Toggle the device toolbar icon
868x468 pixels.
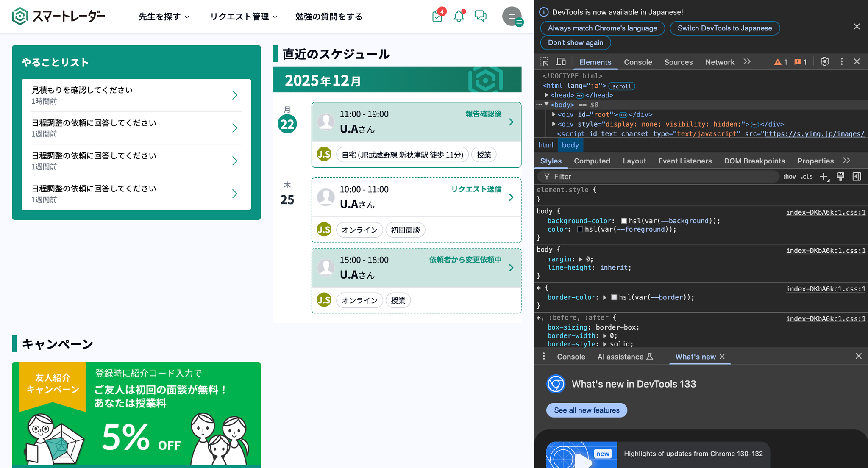click(561, 62)
